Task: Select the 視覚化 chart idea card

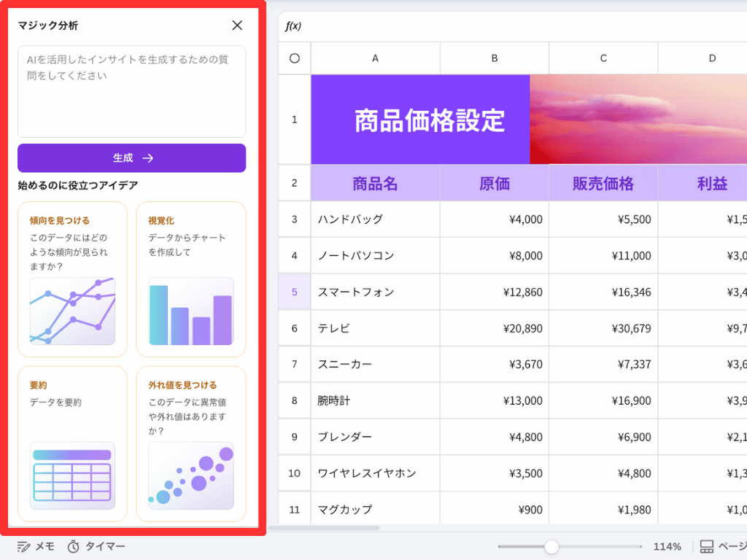Action: [x=191, y=279]
